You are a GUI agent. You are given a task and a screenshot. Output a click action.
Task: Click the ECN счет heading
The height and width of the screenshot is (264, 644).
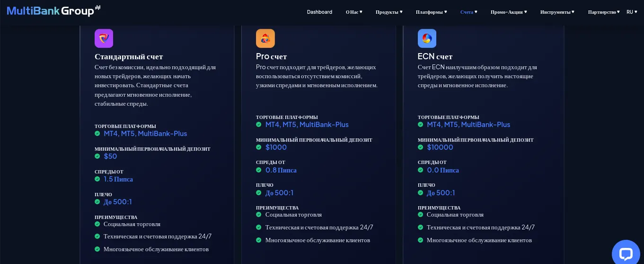pos(435,56)
